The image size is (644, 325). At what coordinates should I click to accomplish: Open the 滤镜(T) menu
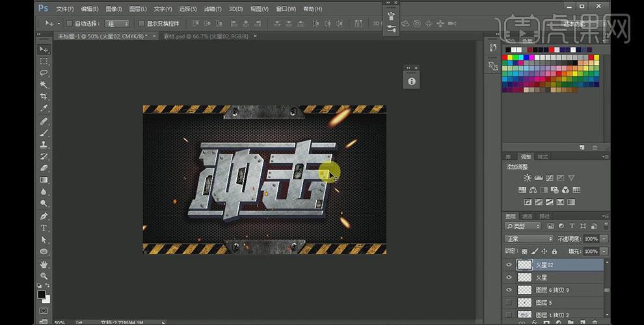[x=211, y=9]
